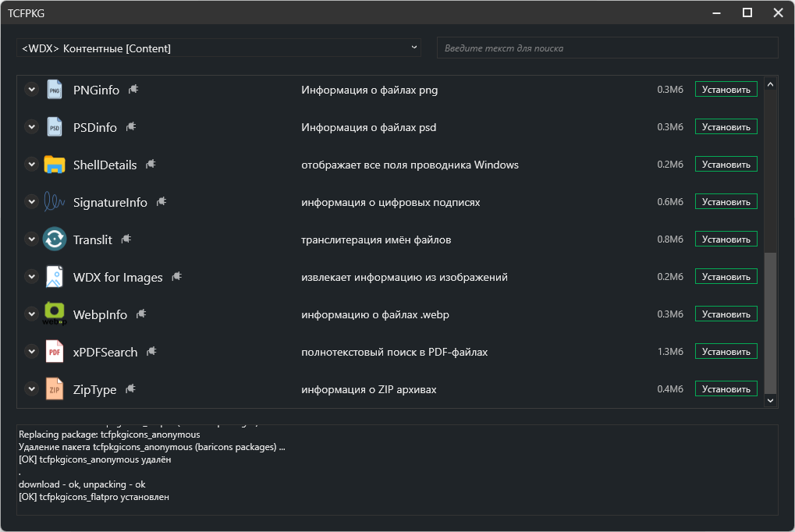The height and width of the screenshot is (532, 795).
Task: Click the ShellDetails folder icon
Action: 54,165
